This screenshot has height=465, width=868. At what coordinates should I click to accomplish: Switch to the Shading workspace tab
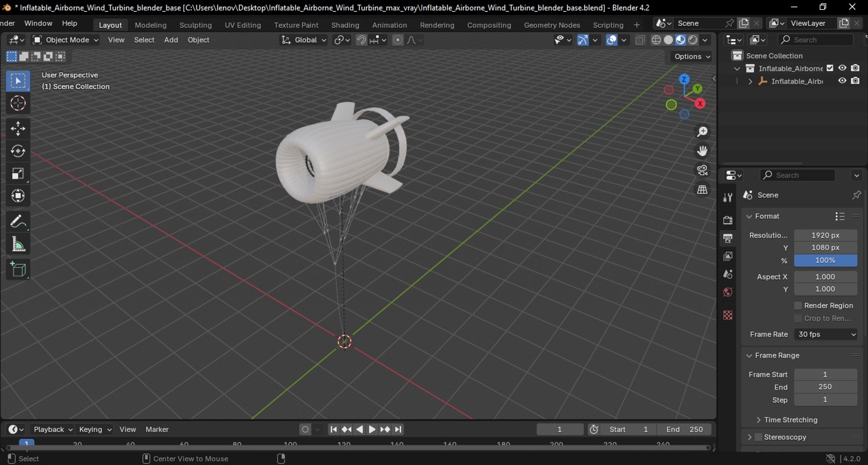tap(345, 25)
